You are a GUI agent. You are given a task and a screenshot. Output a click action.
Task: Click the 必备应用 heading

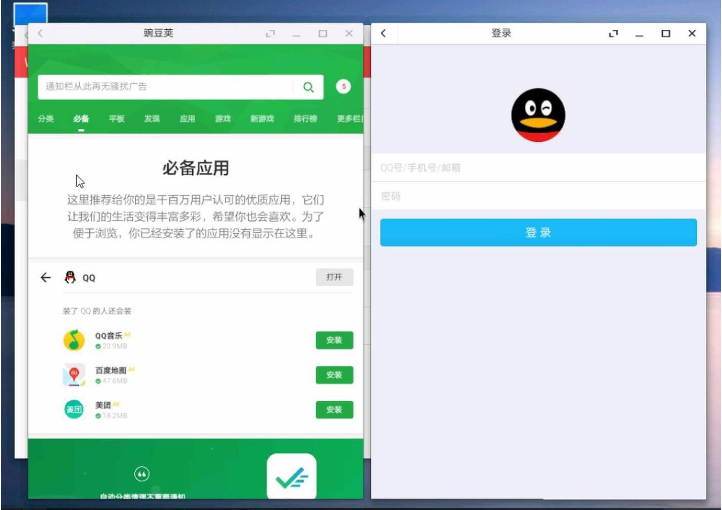[196, 168]
